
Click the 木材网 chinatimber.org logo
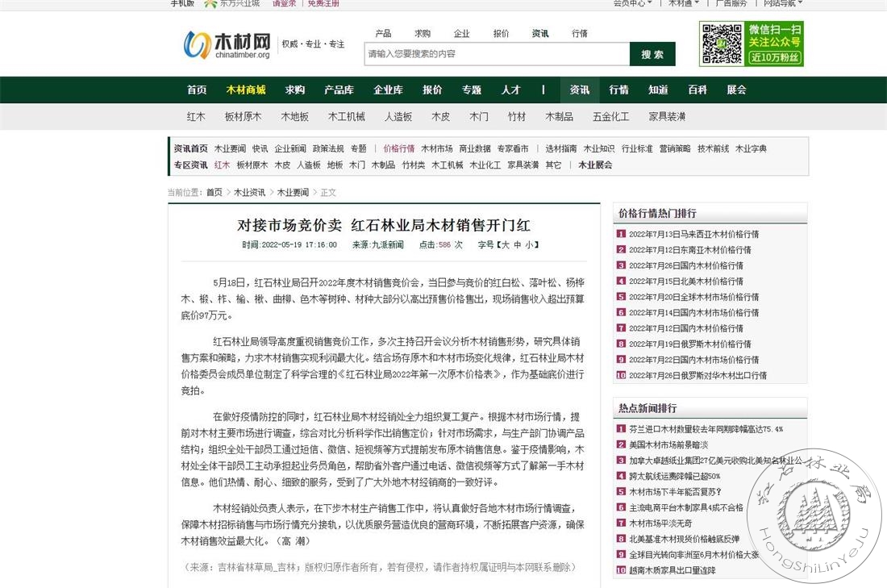[227, 44]
